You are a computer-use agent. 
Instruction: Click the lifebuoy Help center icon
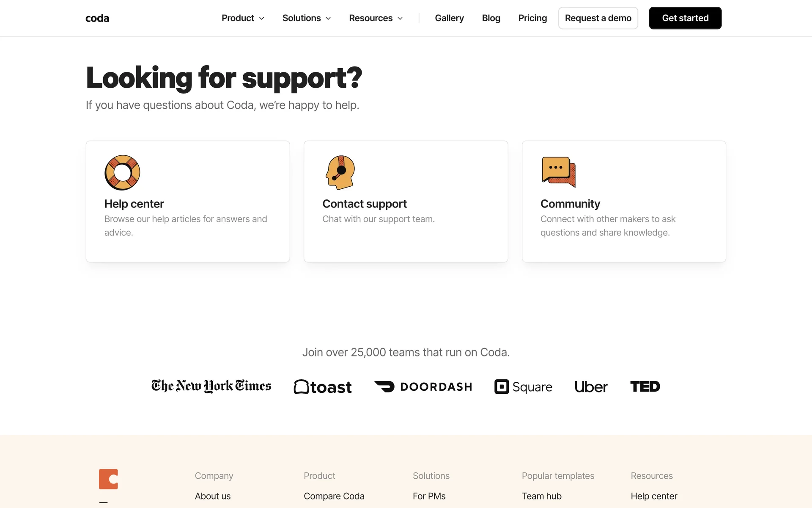[x=122, y=173]
